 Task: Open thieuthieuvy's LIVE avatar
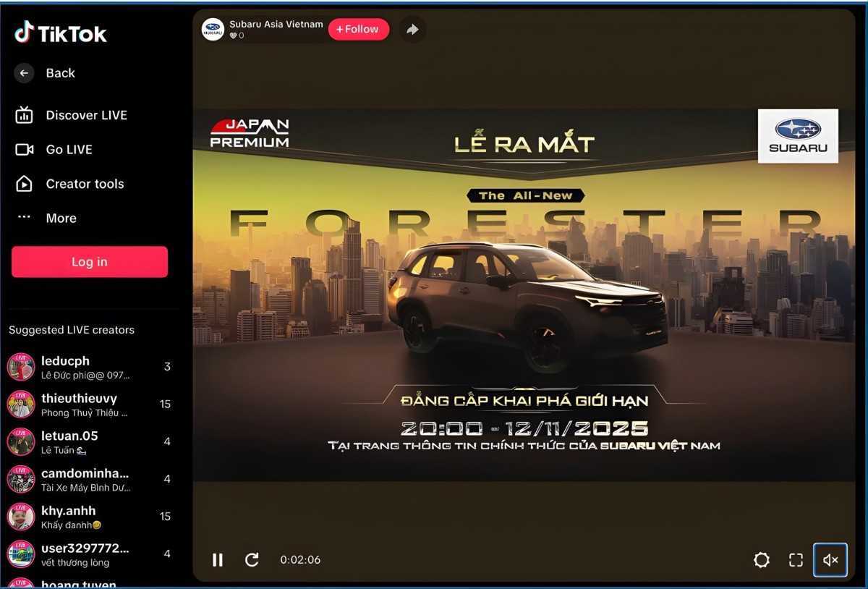point(21,404)
